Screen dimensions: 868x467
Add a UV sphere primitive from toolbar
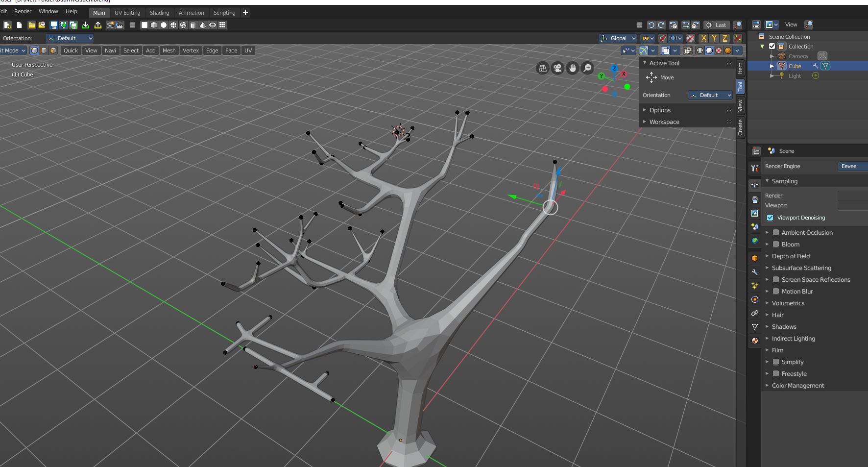pos(173,25)
